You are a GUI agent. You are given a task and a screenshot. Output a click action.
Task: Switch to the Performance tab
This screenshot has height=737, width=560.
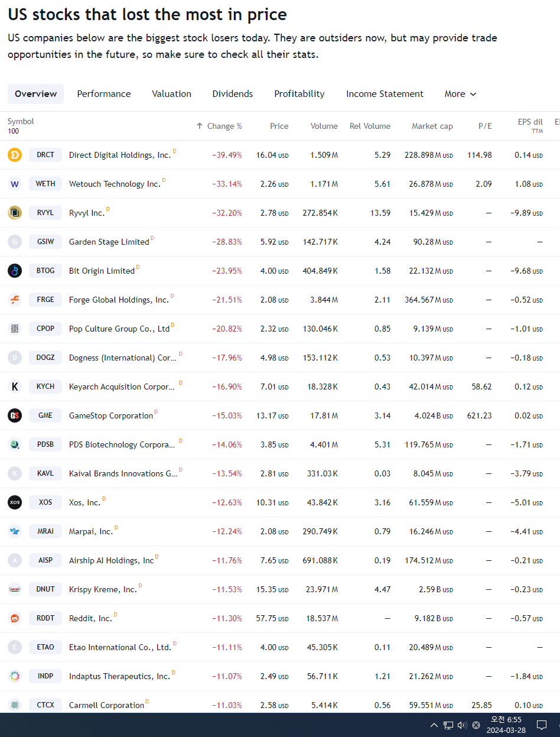[x=104, y=94]
